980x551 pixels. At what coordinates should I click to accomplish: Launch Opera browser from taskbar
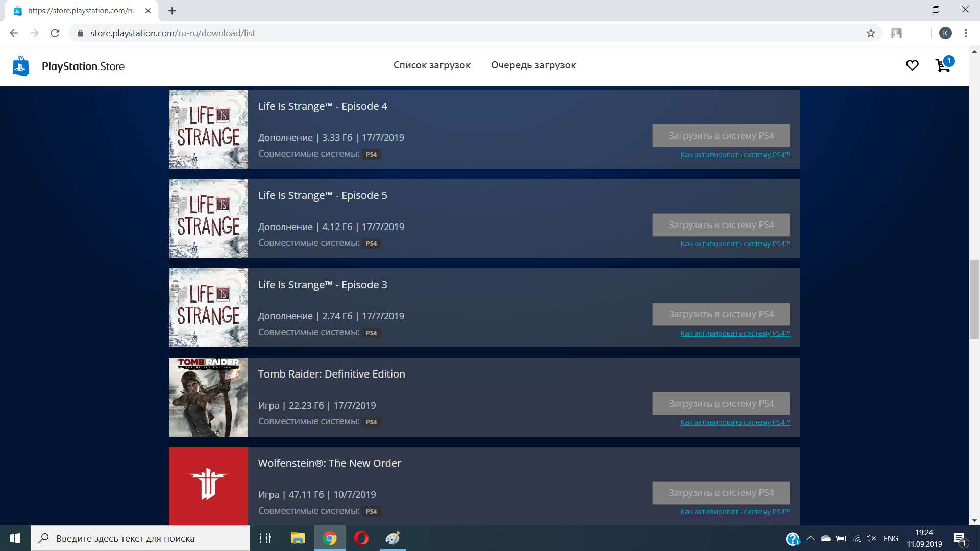361,538
